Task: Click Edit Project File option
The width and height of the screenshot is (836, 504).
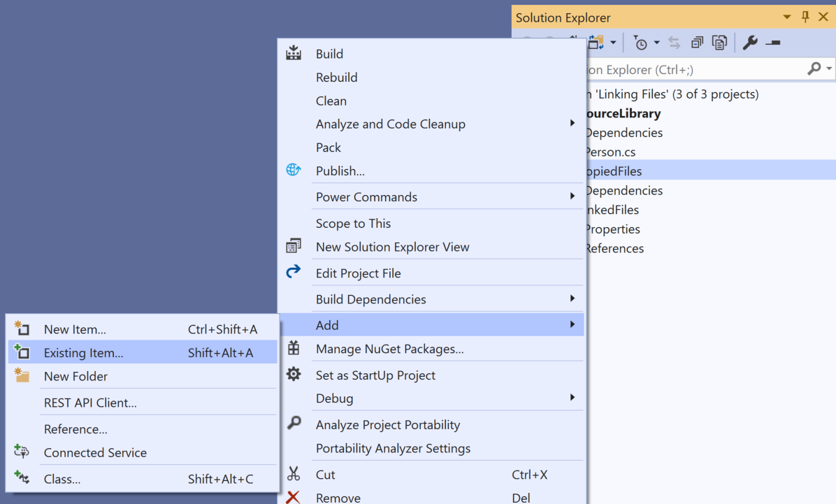Action: [x=358, y=273]
